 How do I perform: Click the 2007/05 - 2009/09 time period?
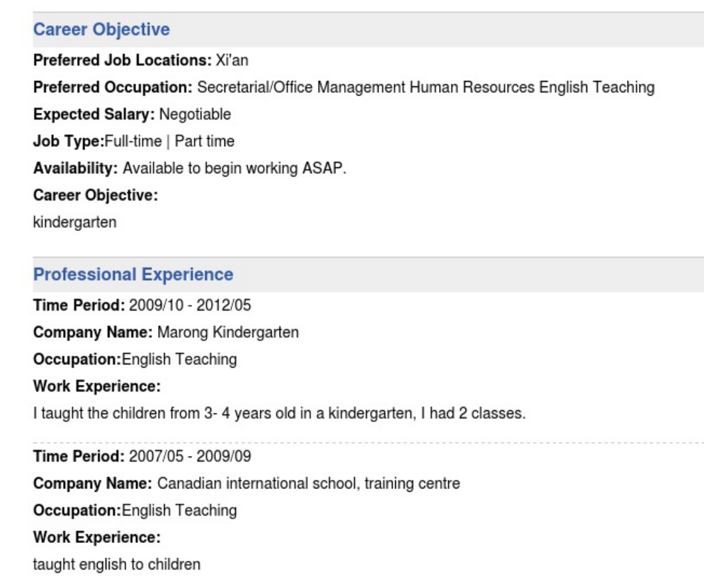tap(190, 457)
